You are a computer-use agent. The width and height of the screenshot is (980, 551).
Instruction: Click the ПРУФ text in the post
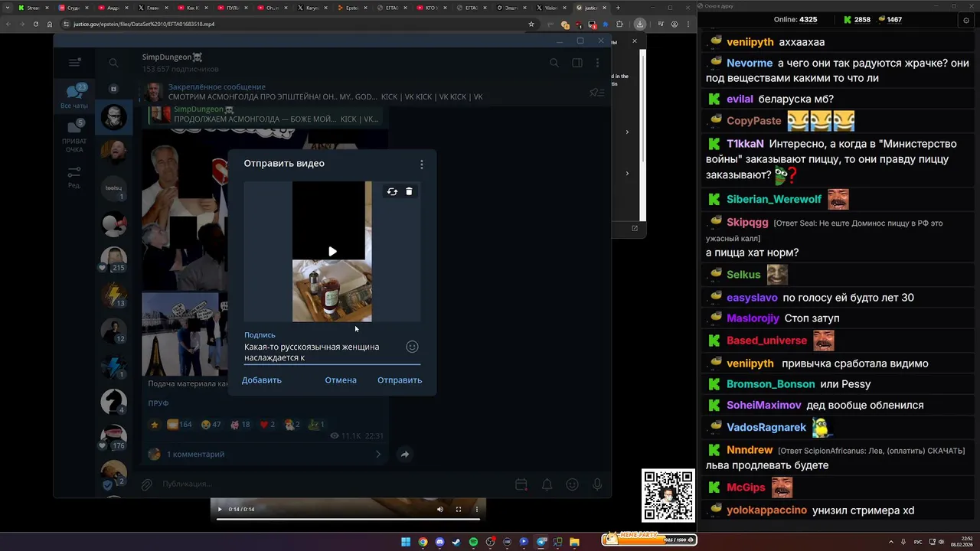(158, 403)
